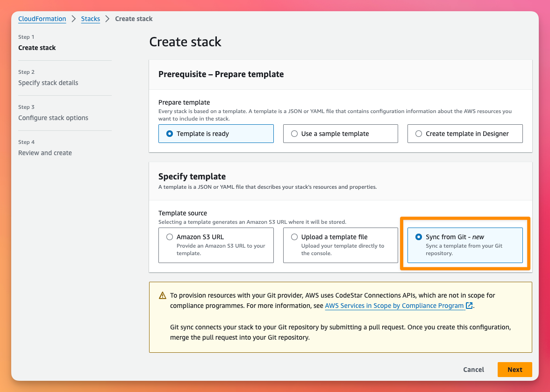Open the Stacks breadcrumb link
Image resolution: width=550 pixels, height=392 pixels.
tap(91, 19)
